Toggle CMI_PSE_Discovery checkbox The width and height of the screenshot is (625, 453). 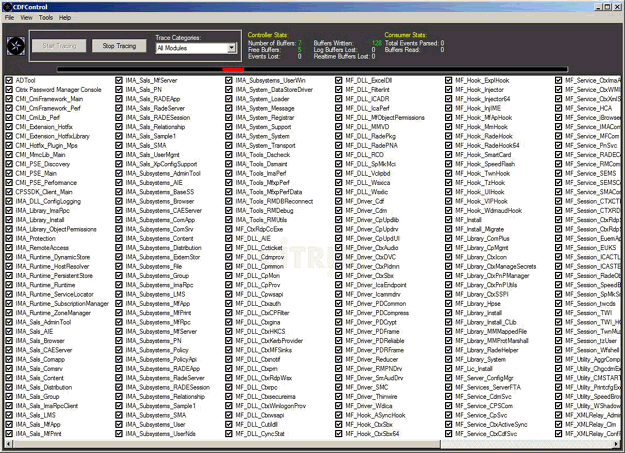click(x=9, y=164)
